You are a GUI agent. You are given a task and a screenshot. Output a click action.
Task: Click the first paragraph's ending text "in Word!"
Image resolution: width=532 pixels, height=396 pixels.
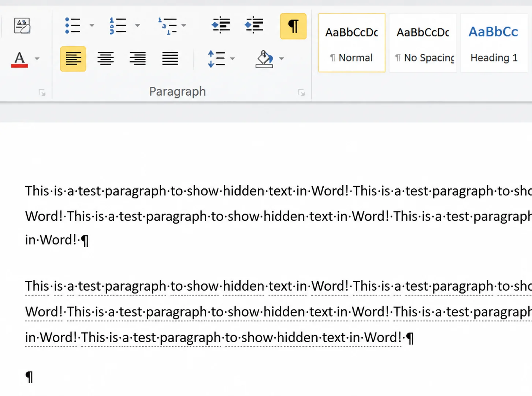(51, 240)
